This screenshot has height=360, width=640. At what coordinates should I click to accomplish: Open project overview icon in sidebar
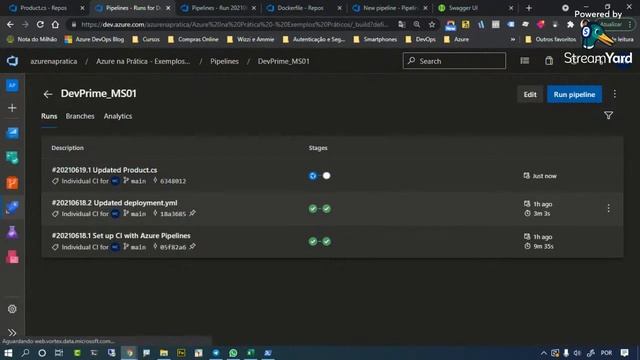click(12, 85)
